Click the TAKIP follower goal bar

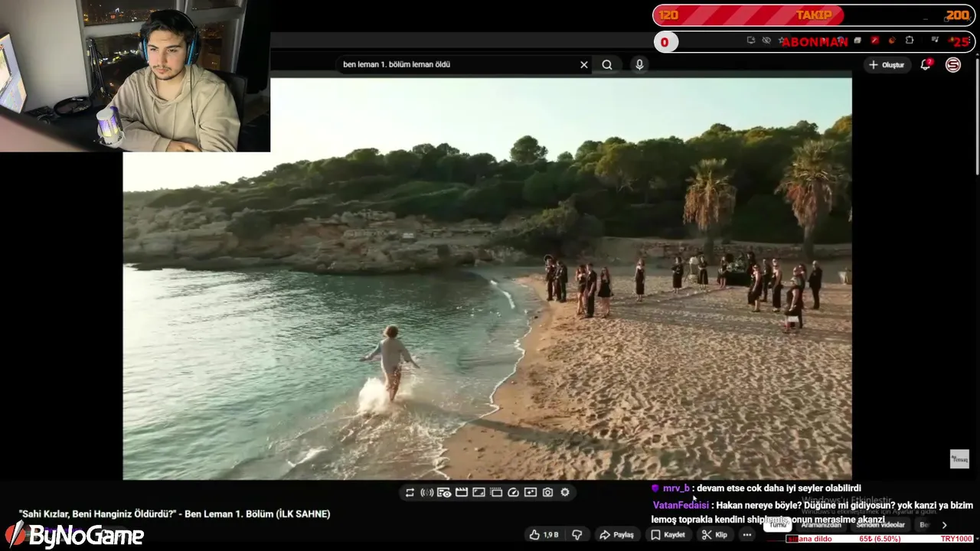(x=813, y=15)
